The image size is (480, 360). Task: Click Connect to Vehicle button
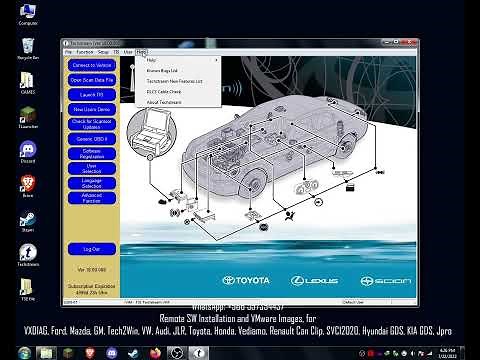92,65
